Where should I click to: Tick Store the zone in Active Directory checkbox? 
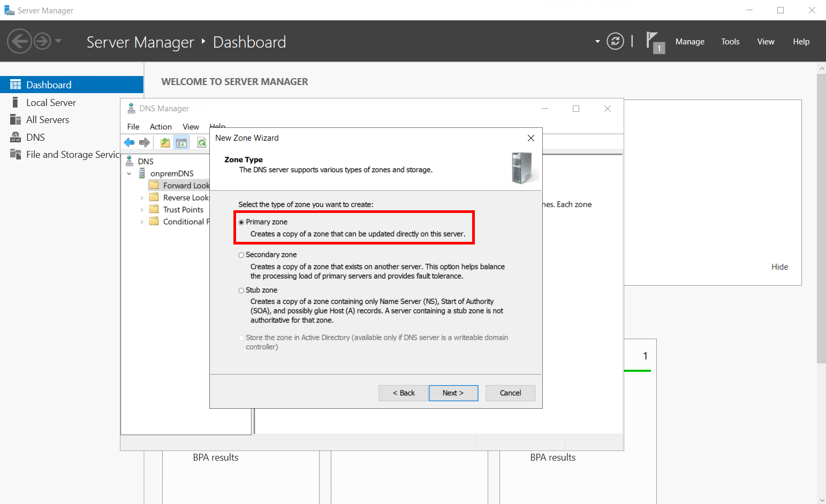241,338
